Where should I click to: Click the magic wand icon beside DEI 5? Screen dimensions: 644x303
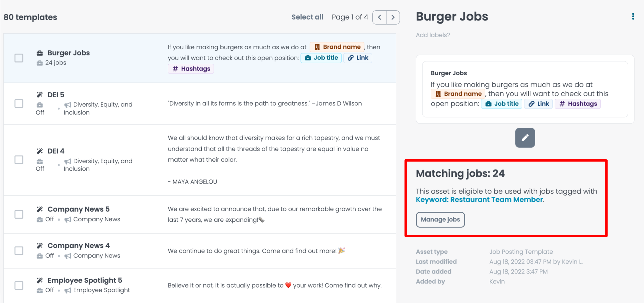[40, 95]
